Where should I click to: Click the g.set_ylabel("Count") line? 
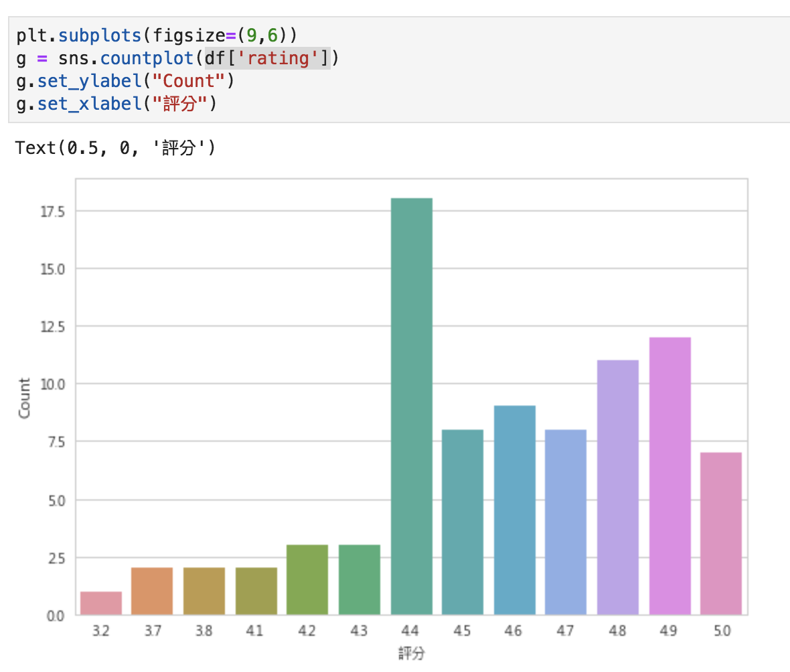125,81
